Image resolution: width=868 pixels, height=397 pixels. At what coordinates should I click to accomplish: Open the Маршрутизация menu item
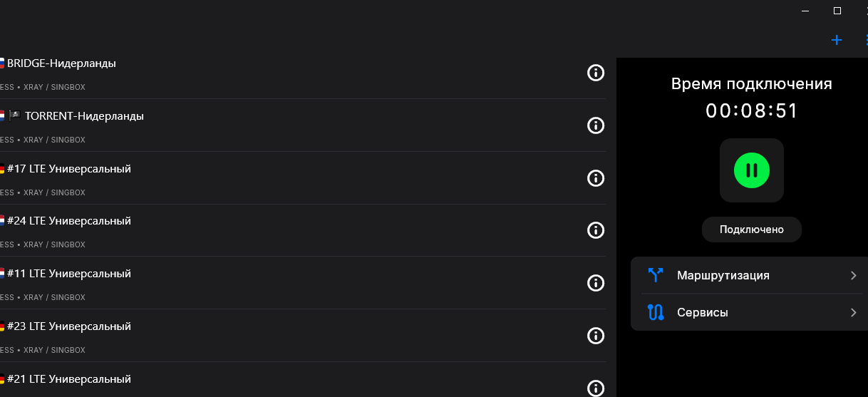point(723,275)
